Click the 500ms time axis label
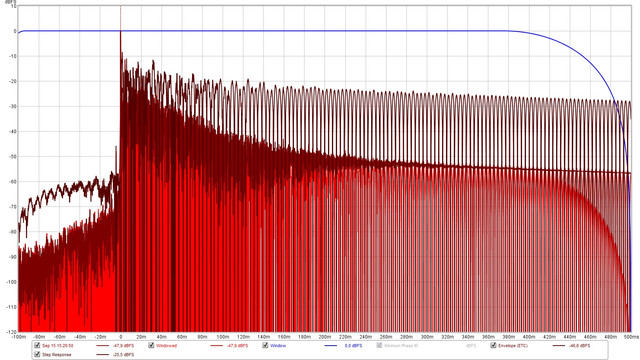This screenshot has height=360, width=640. click(x=631, y=337)
